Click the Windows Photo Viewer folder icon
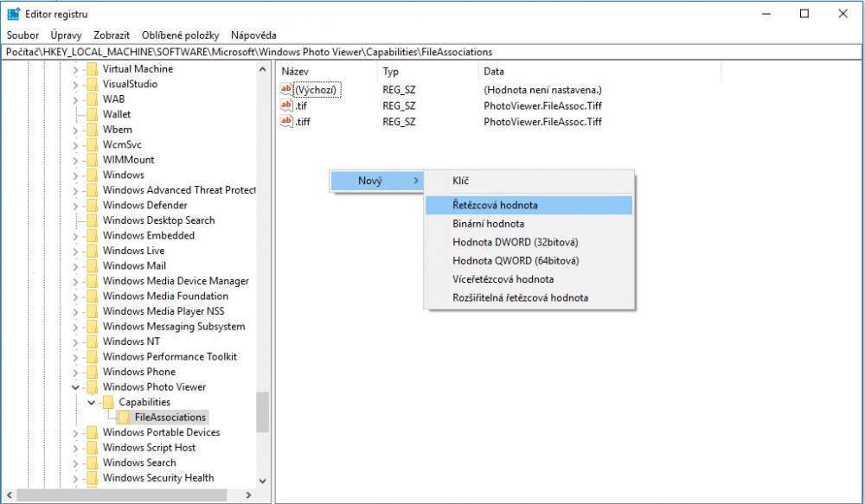Image resolution: width=865 pixels, height=504 pixels. pos(92,387)
